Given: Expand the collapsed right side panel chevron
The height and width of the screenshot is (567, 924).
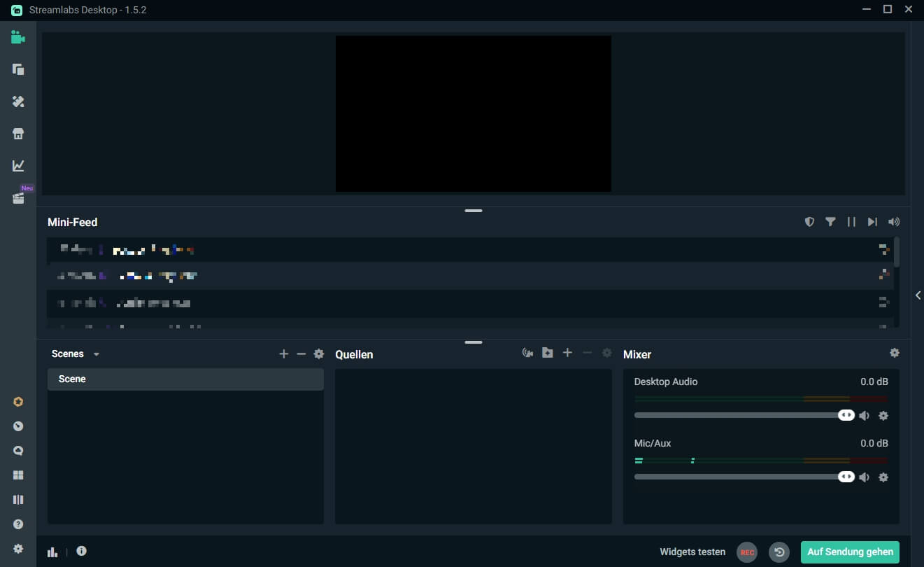Looking at the screenshot, I should (x=918, y=295).
